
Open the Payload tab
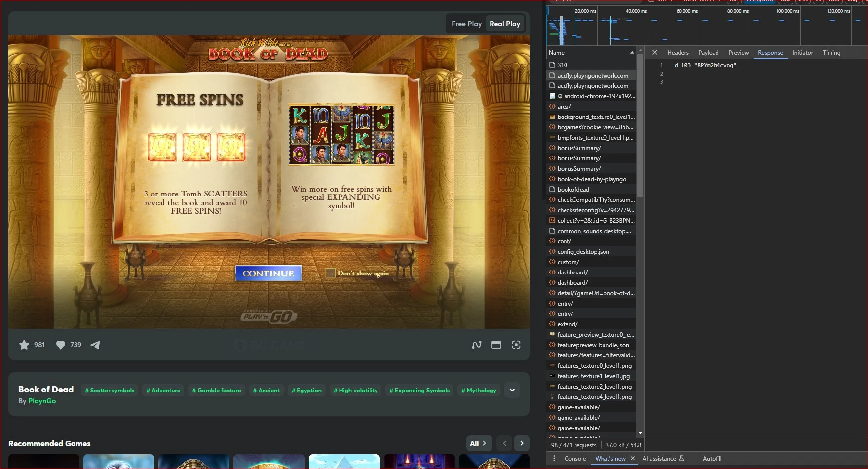point(709,52)
